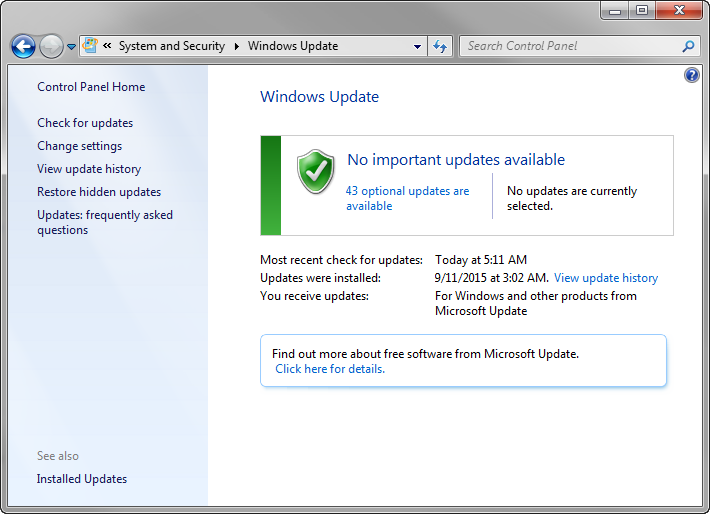
Task: Click 'For Windows and other products' text
Action: point(536,303)
